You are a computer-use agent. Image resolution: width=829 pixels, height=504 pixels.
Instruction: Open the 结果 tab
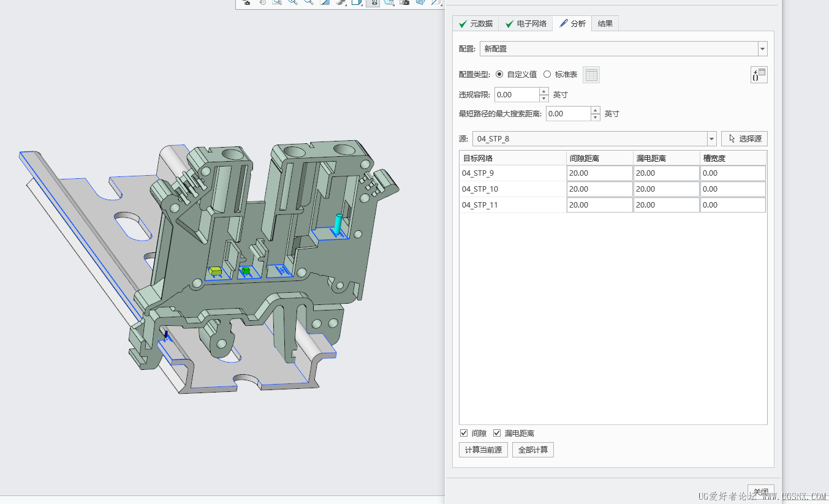pos(605,24)
